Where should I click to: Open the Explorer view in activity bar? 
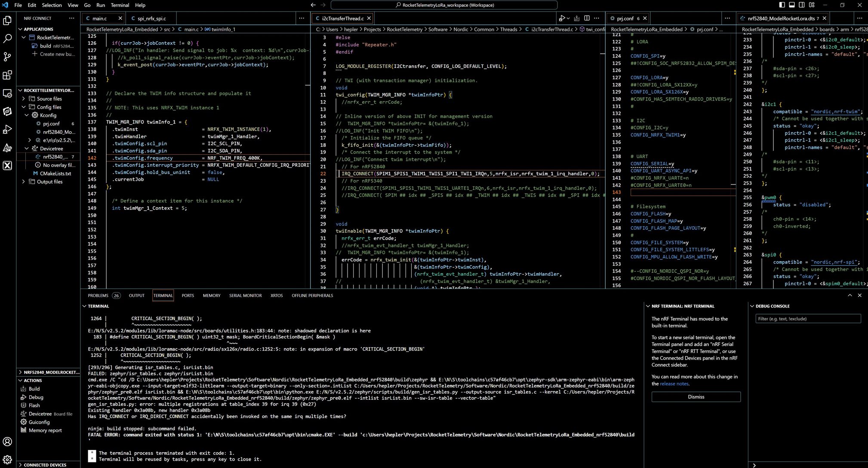point(7,20)
